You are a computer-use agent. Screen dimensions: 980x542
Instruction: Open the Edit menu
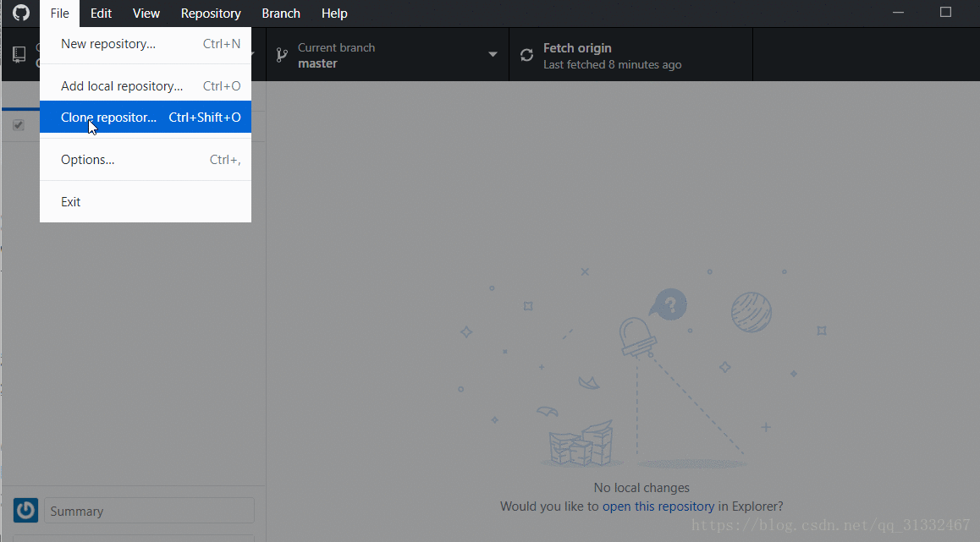tap(101, 14)
